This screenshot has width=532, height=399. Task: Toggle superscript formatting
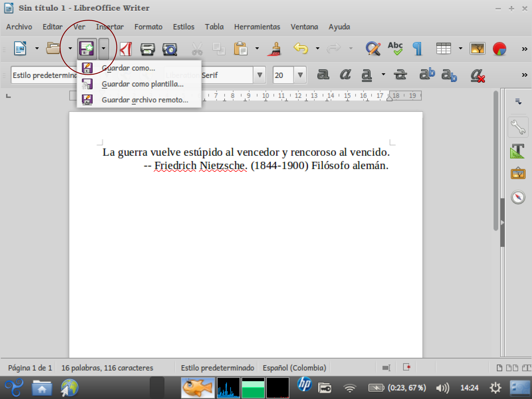tap(427, 74)
